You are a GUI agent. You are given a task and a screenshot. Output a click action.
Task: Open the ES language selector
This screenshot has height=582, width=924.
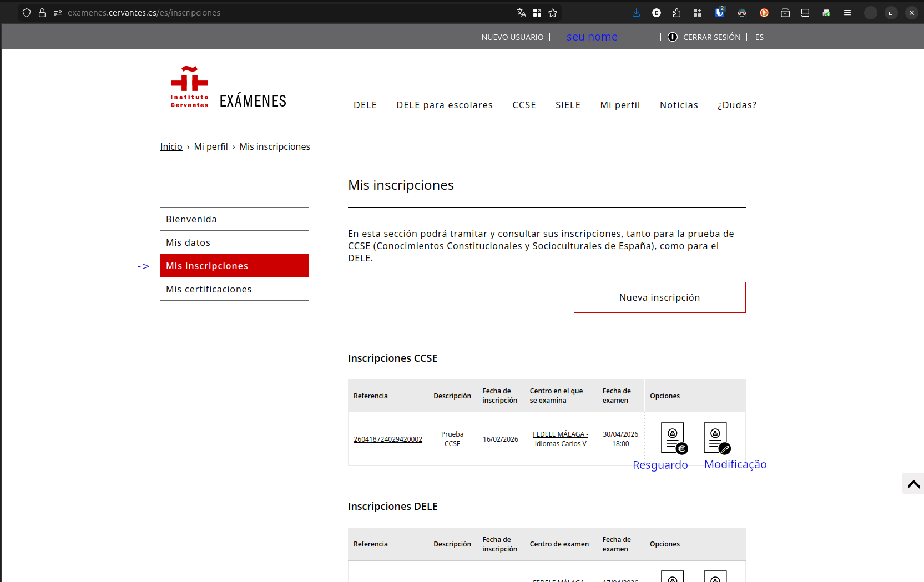coord(759,37)
